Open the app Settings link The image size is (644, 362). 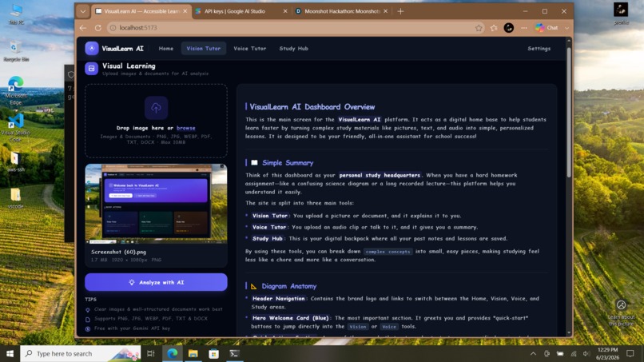point(539,49)
